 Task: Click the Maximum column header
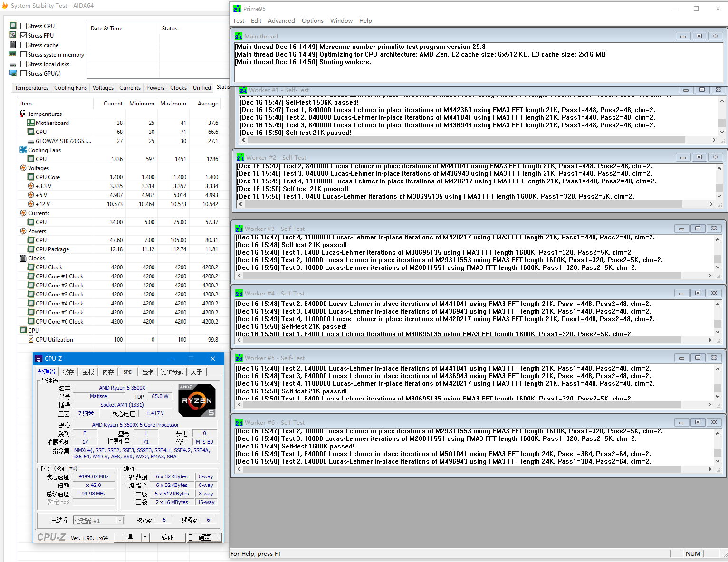173,104
